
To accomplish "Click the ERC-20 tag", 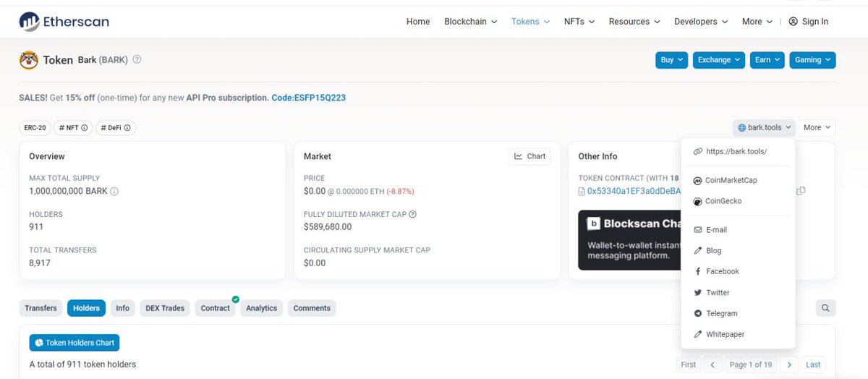I will click(x=35, y=128).
